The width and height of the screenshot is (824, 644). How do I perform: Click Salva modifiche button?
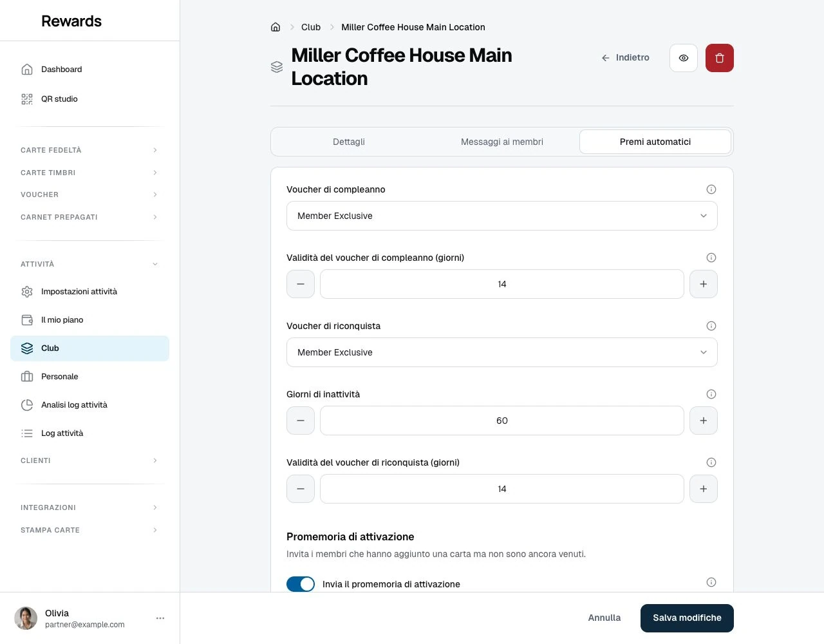687,618
